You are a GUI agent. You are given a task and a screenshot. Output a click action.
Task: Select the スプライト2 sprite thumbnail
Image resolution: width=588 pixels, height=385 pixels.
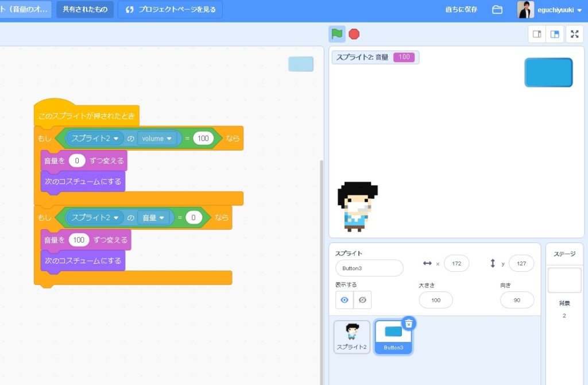pyautogui.click(x=352, y=337)
